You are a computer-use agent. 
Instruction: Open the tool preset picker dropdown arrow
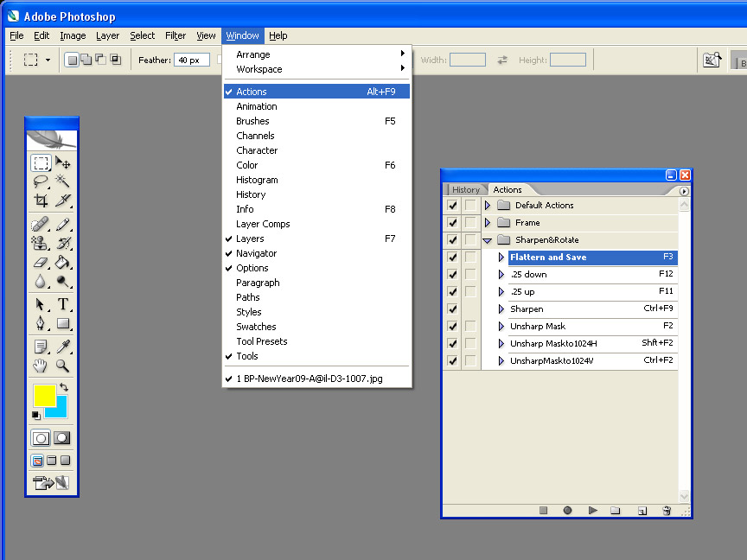coord(48,60)
